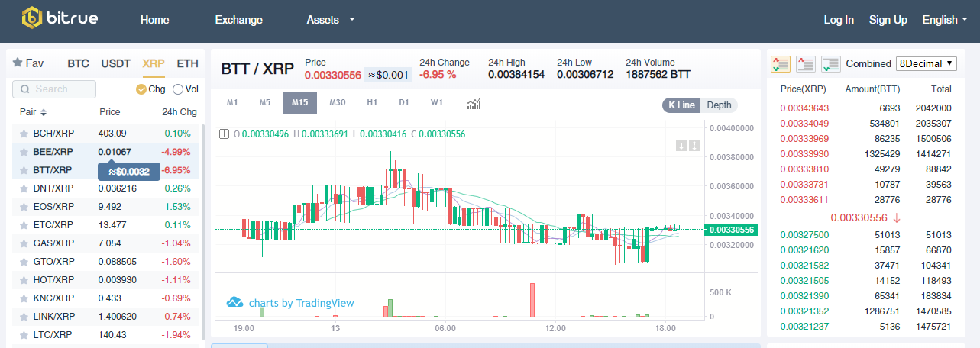Favorite the DNT/XRP pair star

(24, 188)
